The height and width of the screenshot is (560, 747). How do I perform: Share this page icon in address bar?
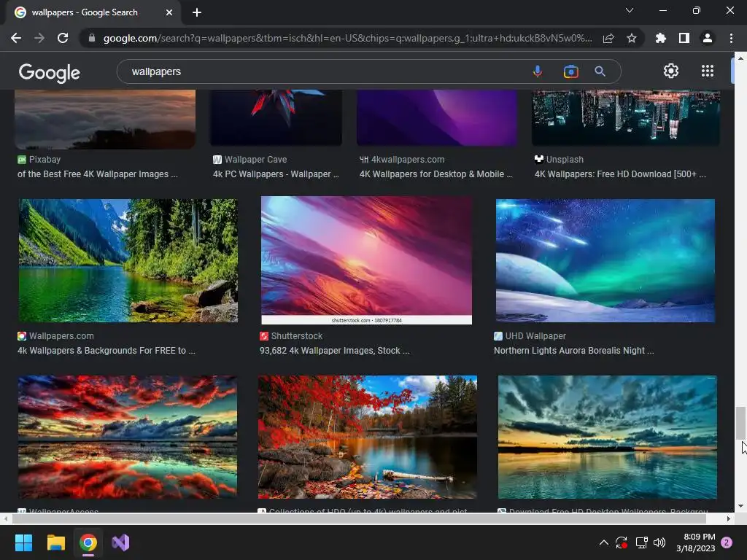tap(608, 38)
